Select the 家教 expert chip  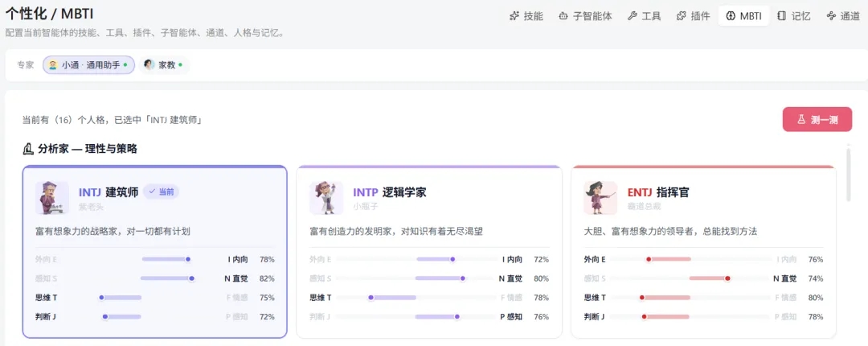point(164,65)
